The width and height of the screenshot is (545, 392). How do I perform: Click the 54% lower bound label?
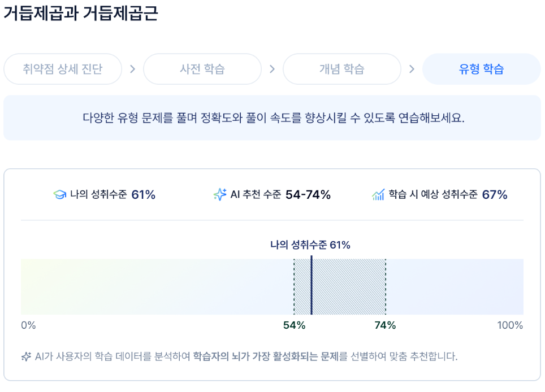[294, 325]
